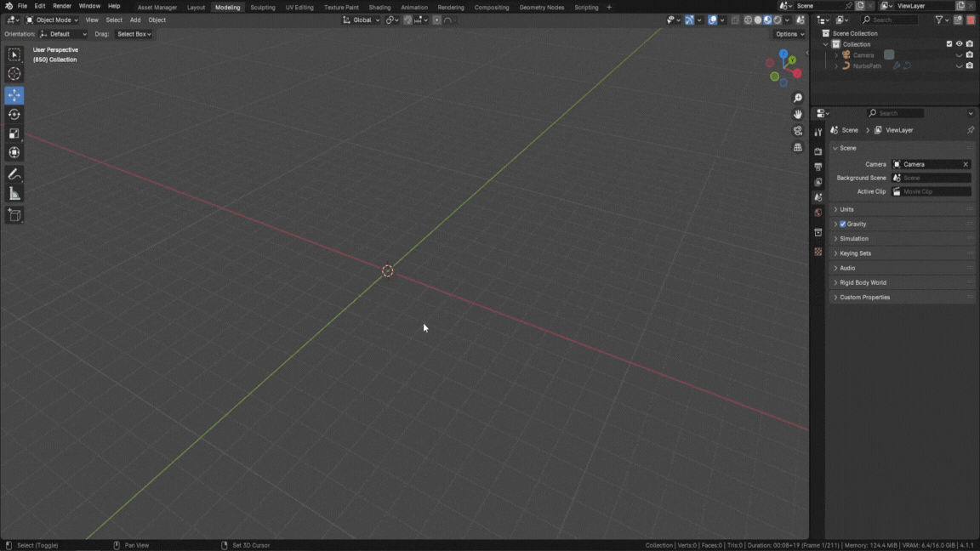
Task: Click the properties editor search field
Action: pos(896,113)
